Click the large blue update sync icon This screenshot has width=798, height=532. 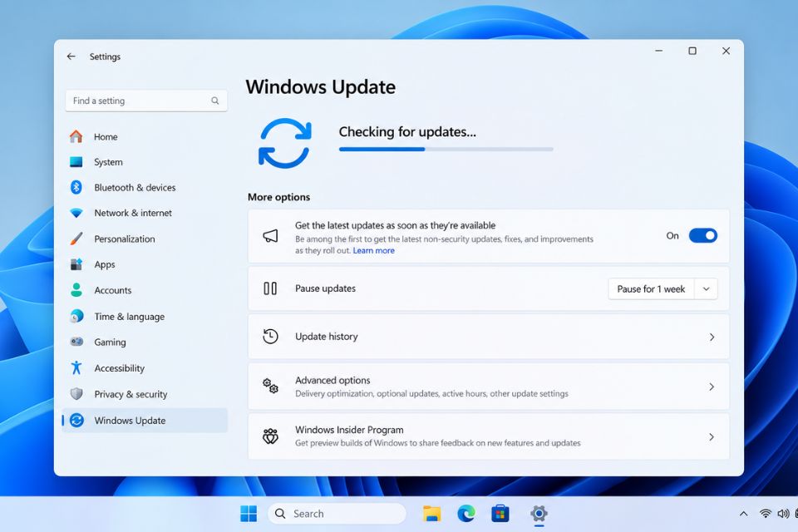click(284, 143)
